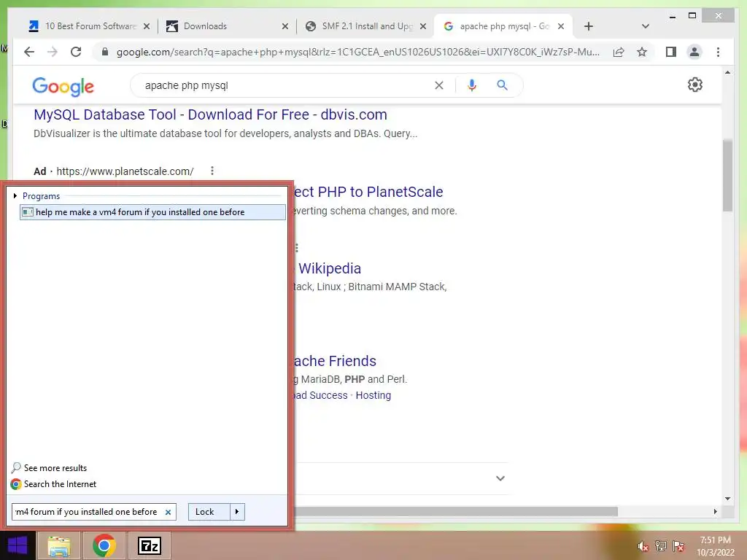Image resolution: width=747 pixels, height=560 pixels.
Task: Open Lock button arrow options
Action: click(x=237, y=512)
